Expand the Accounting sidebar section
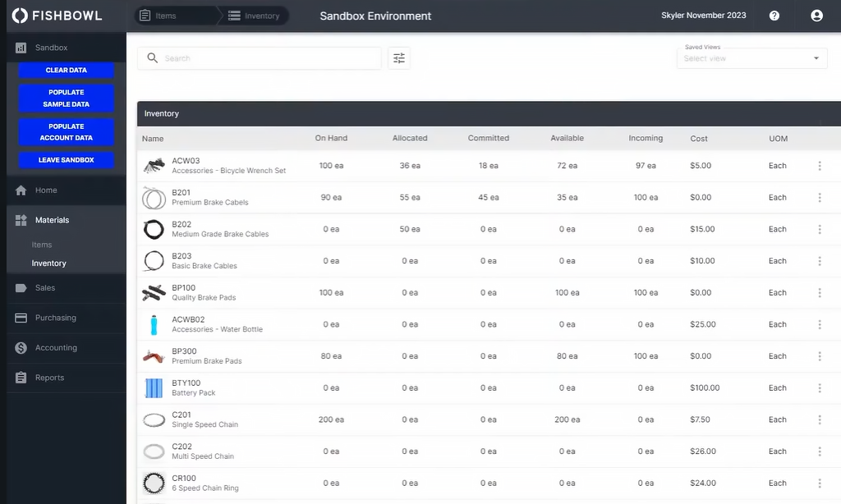The height and width of the screenshot is (504, 841). pos(66,348)
